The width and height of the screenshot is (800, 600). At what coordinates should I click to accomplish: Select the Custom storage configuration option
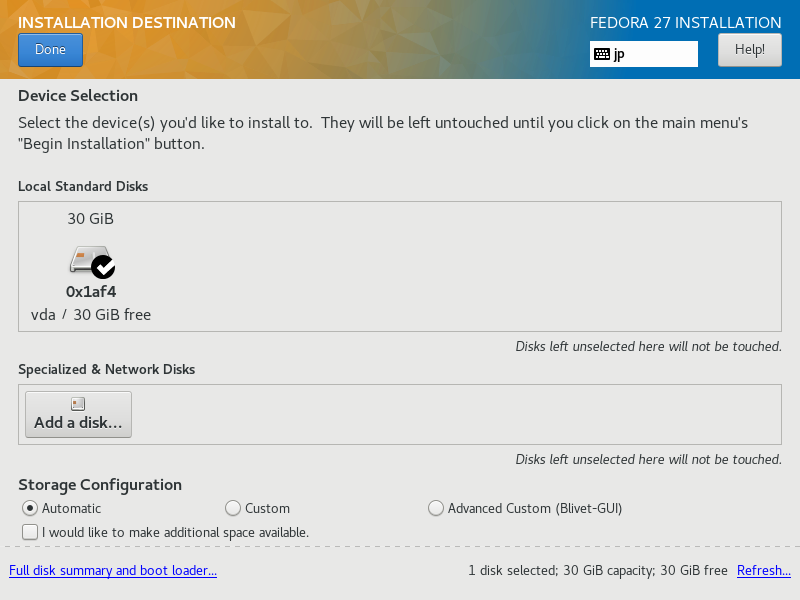click(233, 508)
